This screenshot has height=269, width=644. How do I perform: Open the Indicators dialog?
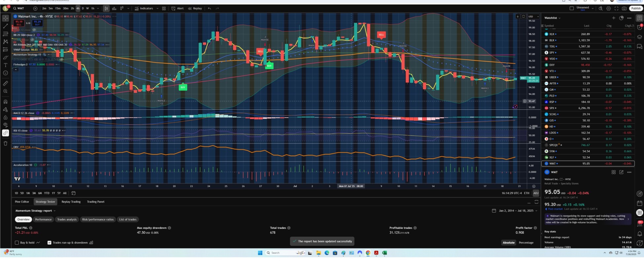point(144,9)
